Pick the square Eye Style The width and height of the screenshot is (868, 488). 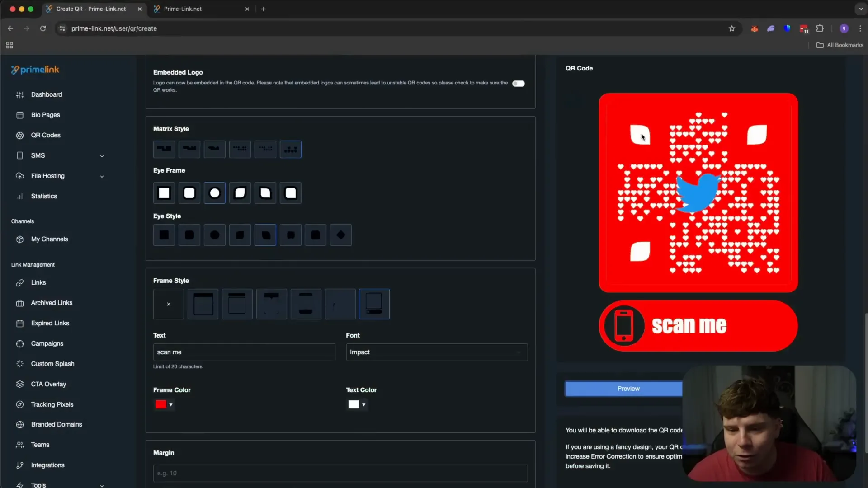click(164, 235)
